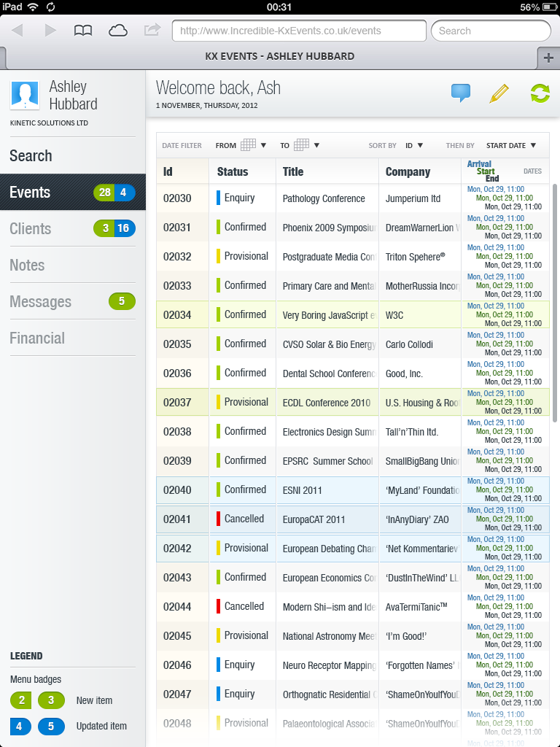The image size is (560, 747).
Task: Click the URL address bar
Action: point(299,31)
